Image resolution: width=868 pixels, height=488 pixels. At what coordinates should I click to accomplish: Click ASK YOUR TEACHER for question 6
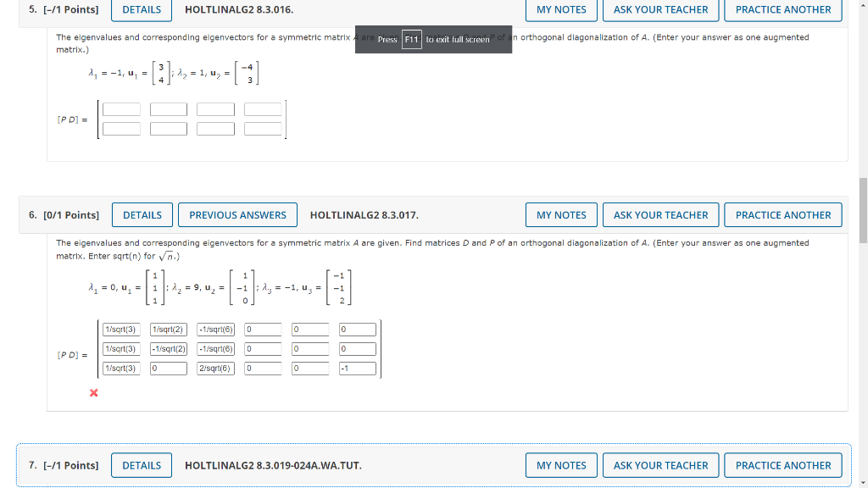point(660,214)
